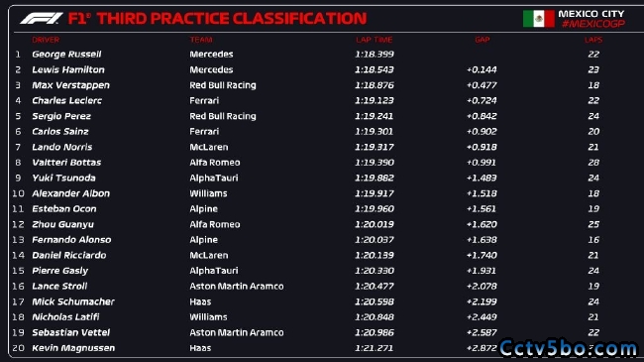Click the F1 logo icon
The width and height of the screenshot is (644, 362).
click(42, 19)
